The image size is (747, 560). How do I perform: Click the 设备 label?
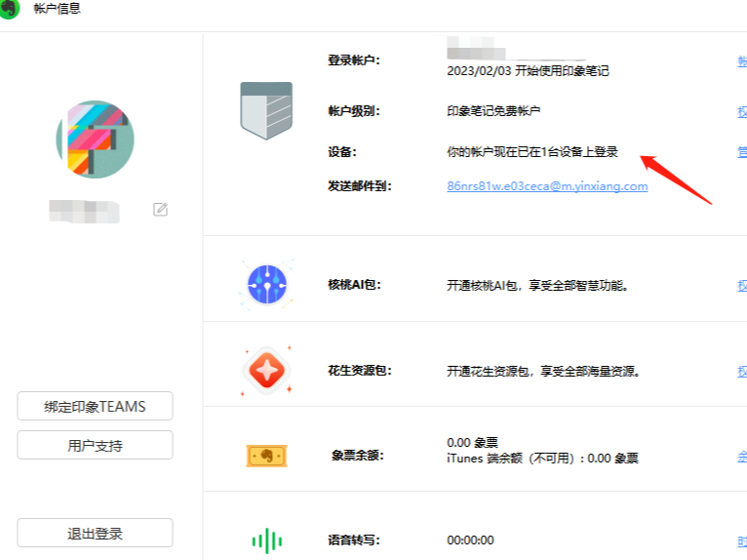click(x=342, y=152)
